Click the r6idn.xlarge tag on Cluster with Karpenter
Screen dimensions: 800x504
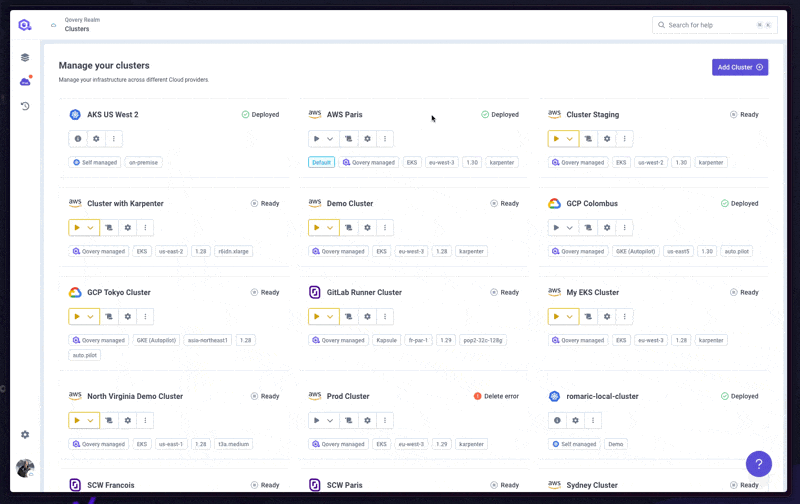pos(234,251)
